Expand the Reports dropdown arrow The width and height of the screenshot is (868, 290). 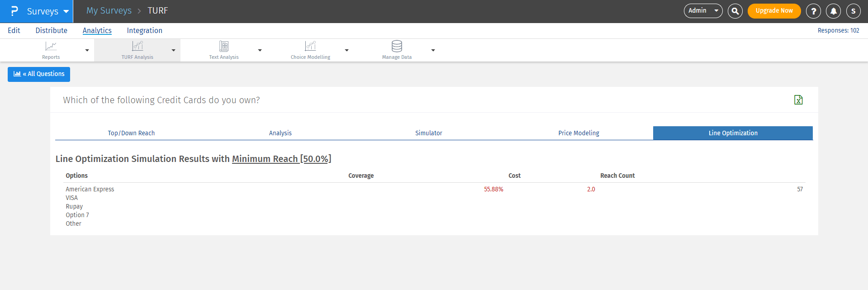click(x=87, y=50)
